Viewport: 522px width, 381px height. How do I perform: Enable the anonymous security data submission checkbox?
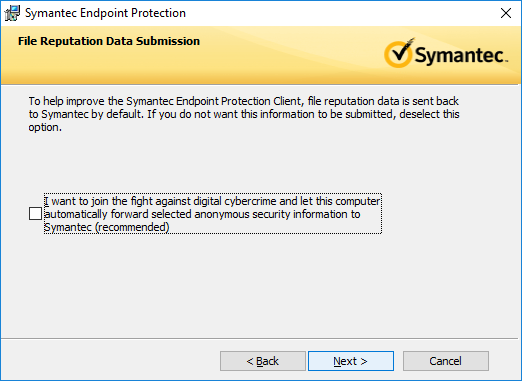coord(35,214)
